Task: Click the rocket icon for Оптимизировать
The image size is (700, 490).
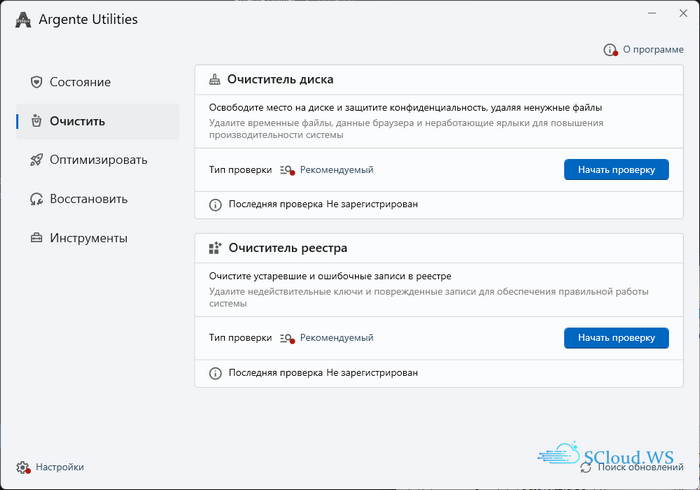Action: pyautogui.click(x=36, y=160)
